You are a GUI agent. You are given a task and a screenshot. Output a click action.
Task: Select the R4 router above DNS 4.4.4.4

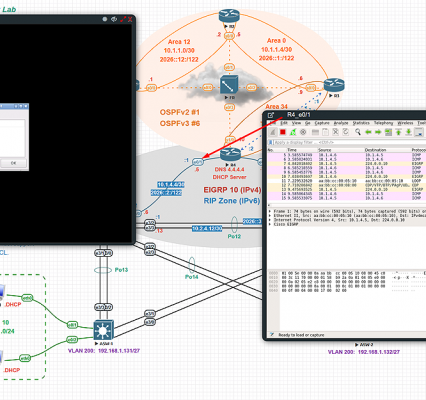(230, 155)
